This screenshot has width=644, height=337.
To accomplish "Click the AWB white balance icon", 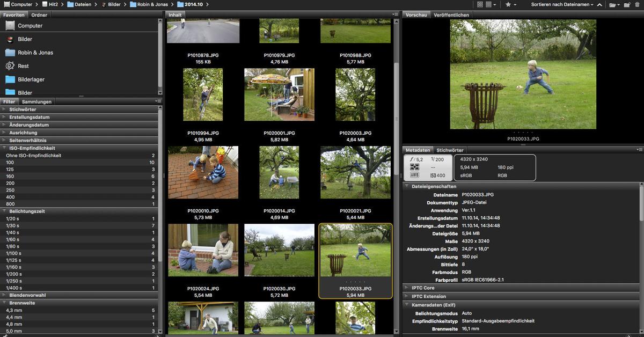I will [415, 175].
